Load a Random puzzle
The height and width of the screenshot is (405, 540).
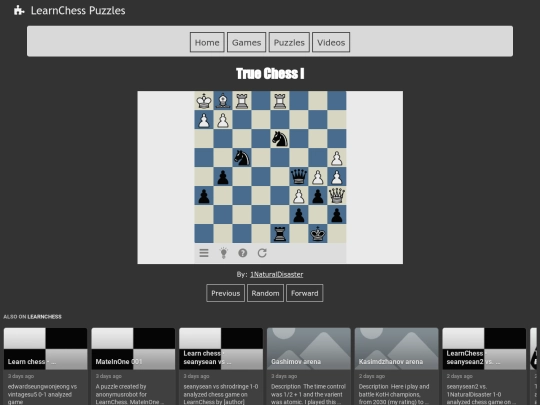click(265, 293)
